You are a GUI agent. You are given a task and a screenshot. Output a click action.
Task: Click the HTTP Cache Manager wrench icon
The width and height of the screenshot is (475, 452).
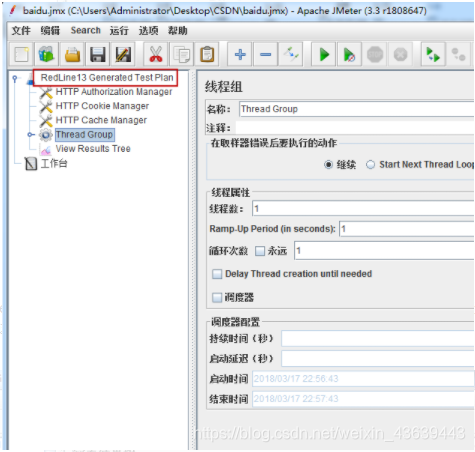[46, 120]
